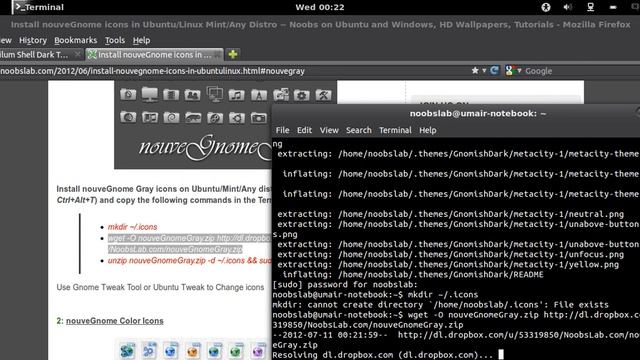Click the terminal title noobslab@umair-notebook
Viewport: 640px width, 360px height.
(x=478, y=113)
